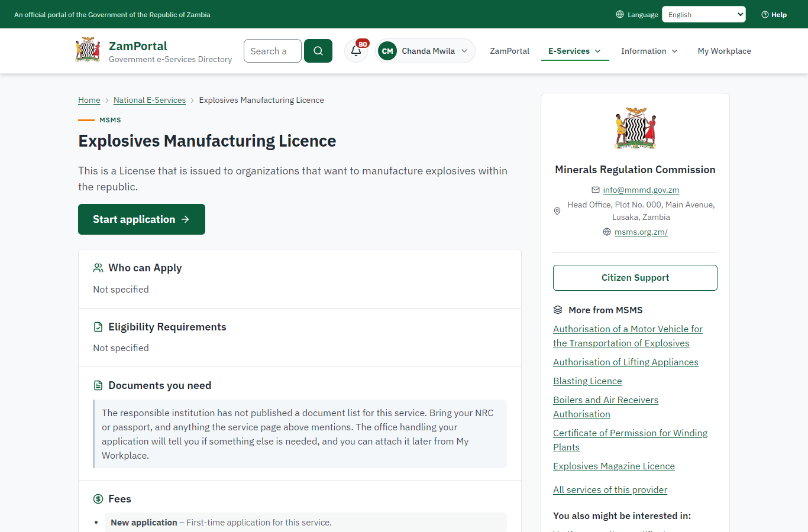
Task: Click the Documents you need file icon
Action: 98,385
